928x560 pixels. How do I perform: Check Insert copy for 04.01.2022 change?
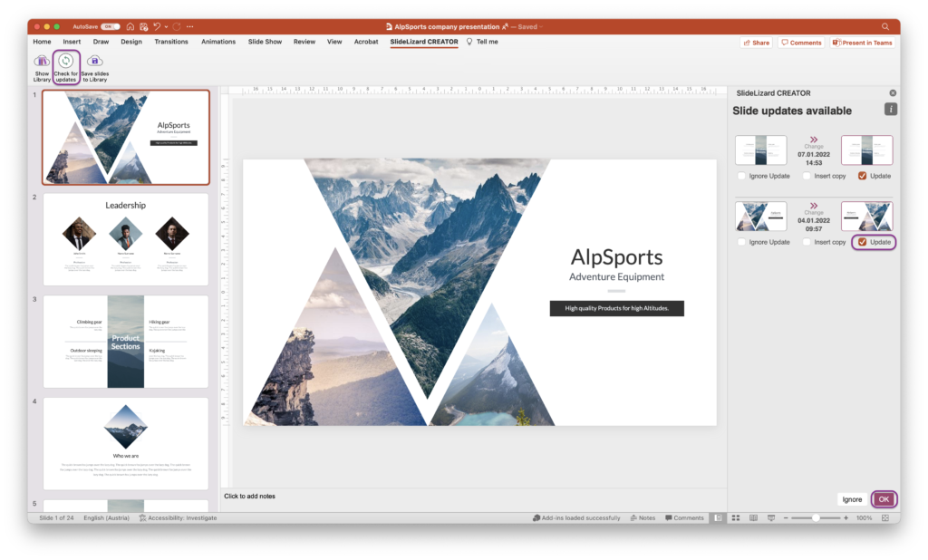pos(807,242)
